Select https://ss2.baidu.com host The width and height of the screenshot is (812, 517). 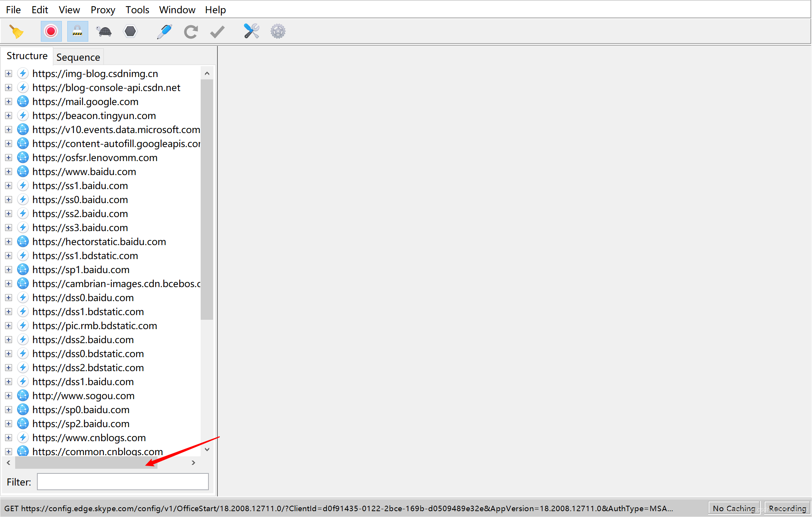coord(80,214)
